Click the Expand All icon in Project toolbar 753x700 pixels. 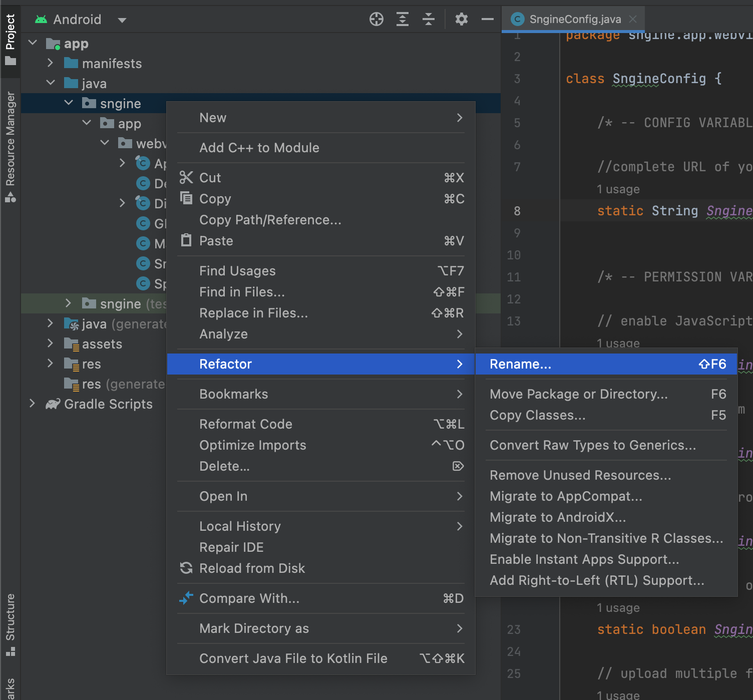(x=403, y=20)
